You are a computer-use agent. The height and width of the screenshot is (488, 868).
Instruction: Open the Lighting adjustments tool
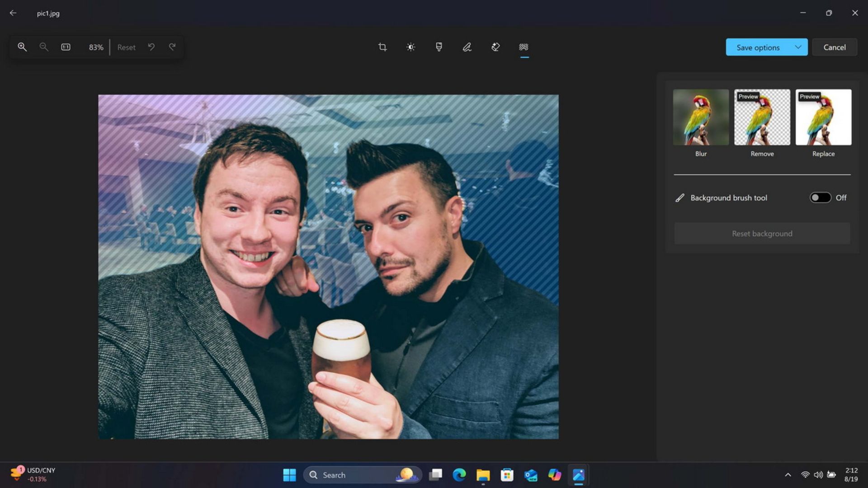tap(410, 47)
